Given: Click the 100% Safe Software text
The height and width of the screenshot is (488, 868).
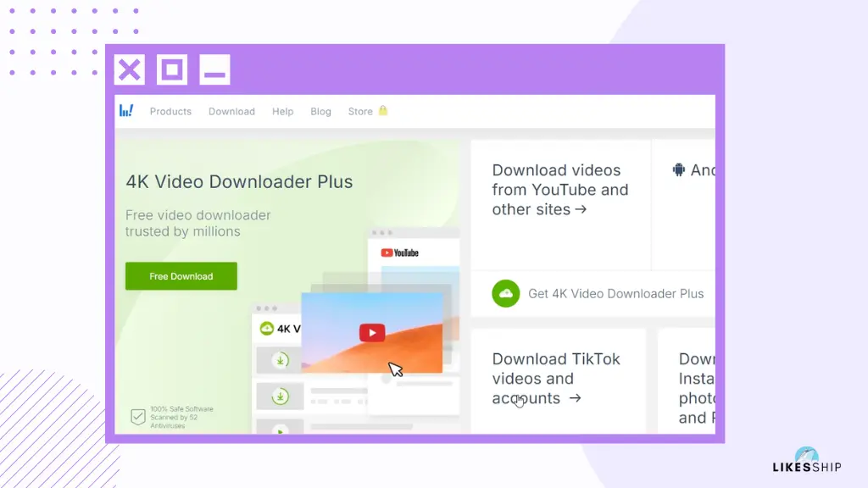Looking at the screenshot, I should [x=181, y=409].
